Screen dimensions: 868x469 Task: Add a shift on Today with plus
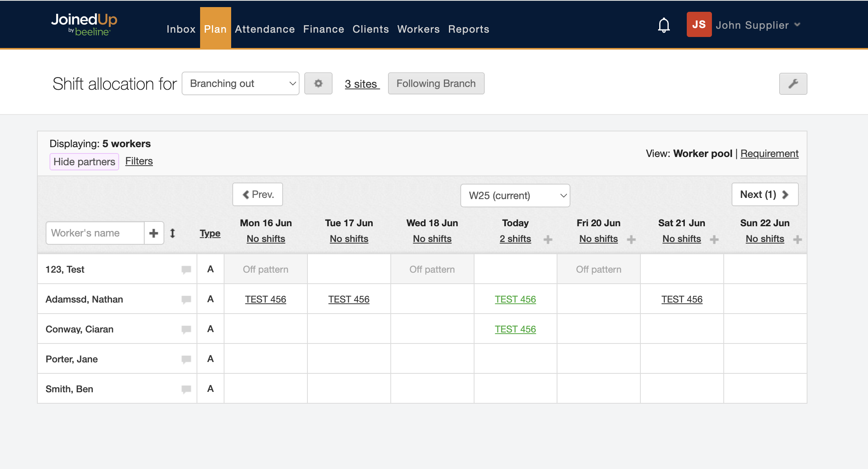point(548,239)
